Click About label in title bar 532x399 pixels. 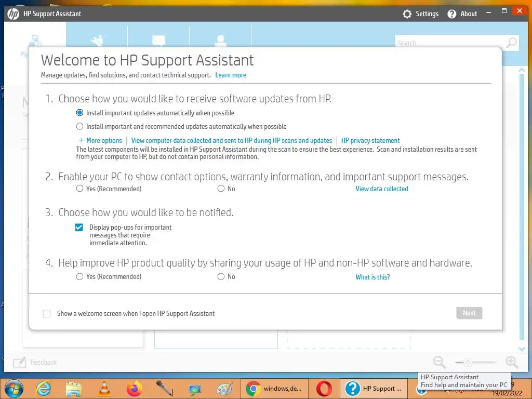469,14
